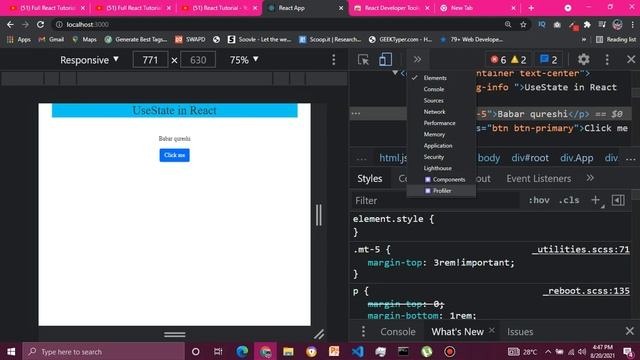Click the Babar qureshi paragraph in the page
The width and height of the screenshot is (640, 360).
174,139
